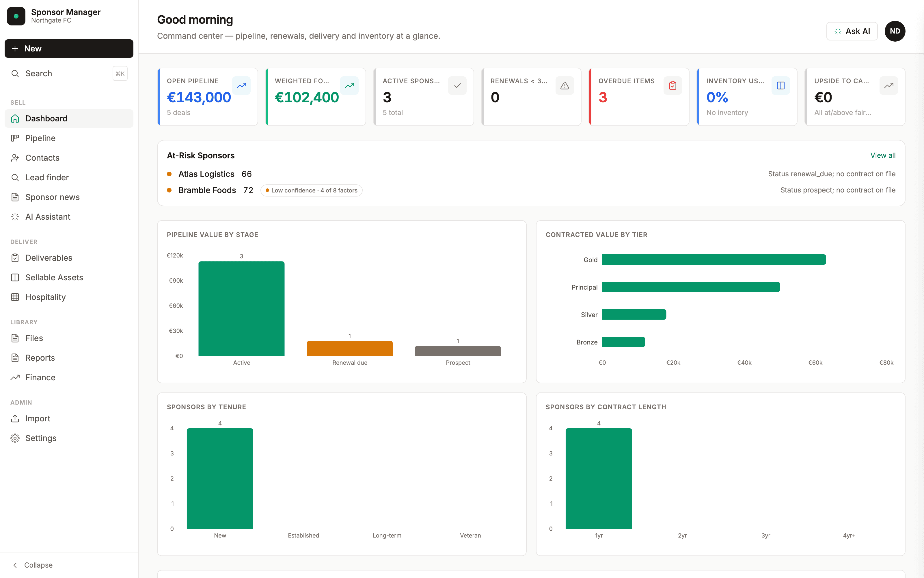The image size is (924, 578).
Task: Click View all at-risk sponsors
Action: (x=883, y=155)
